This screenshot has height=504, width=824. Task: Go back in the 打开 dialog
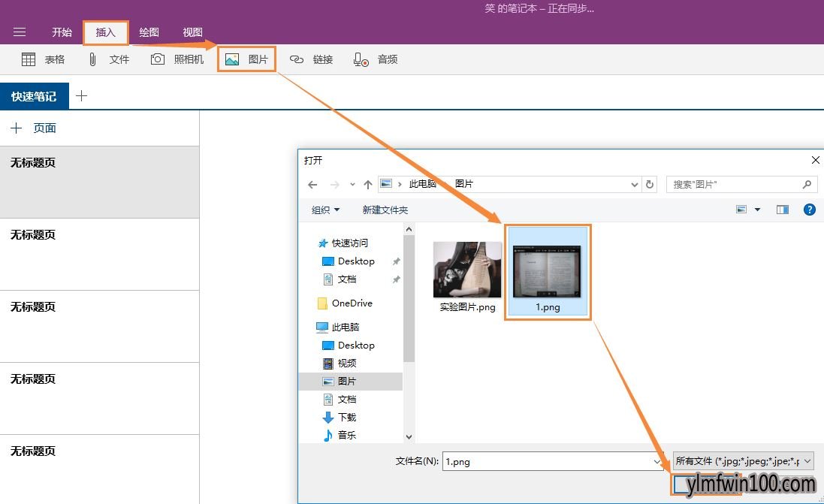coord(312,185)
